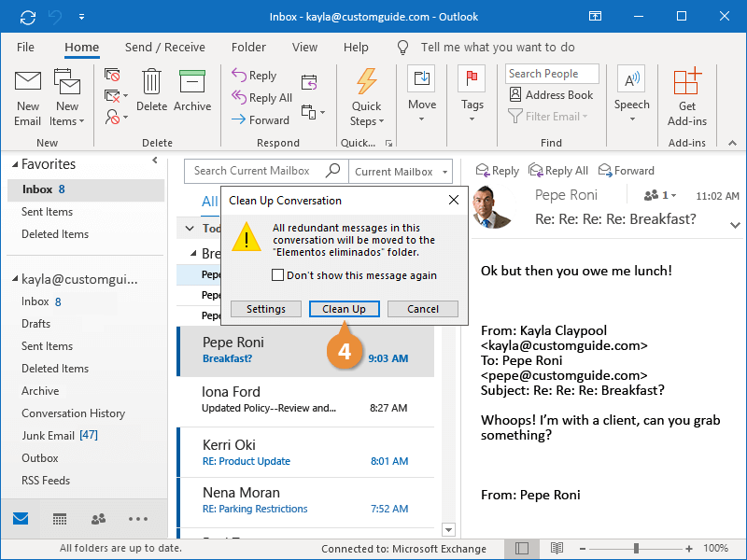The width and height of the screenshot is (747, 560).
Task: Open the Address Book
Action: point(551,95)
